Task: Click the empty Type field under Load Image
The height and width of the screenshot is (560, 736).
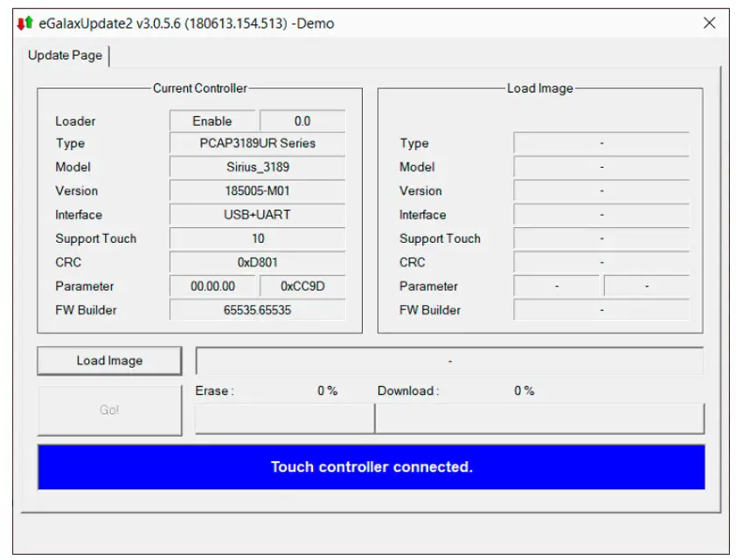Action: pyautogui.click(x=601, y=143)
